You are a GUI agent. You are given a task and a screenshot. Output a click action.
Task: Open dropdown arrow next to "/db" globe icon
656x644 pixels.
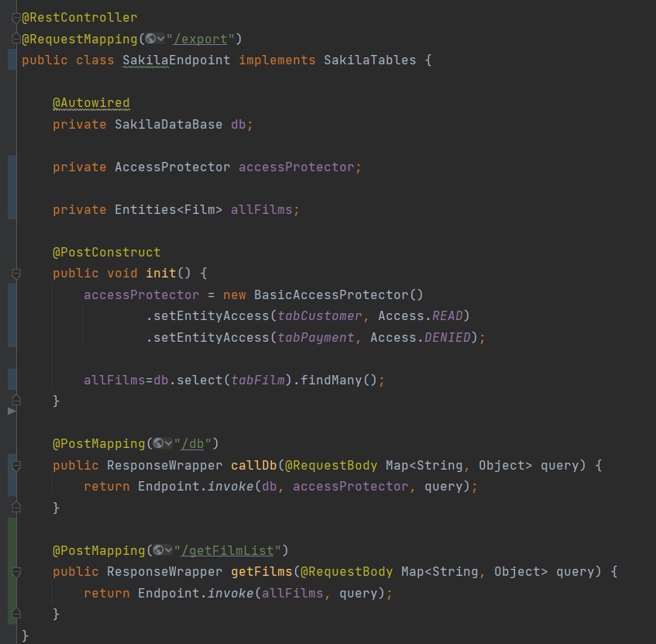coord(168,443)
